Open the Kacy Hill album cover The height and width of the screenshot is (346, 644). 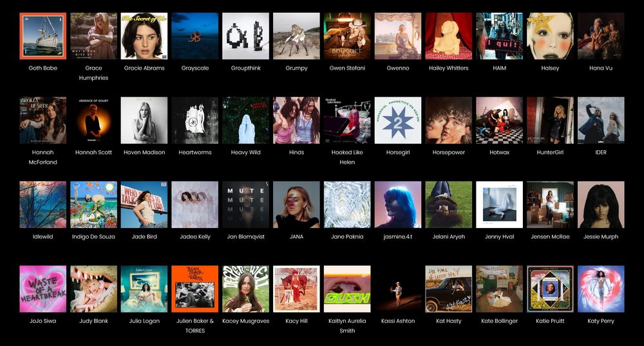pos(296,289)
